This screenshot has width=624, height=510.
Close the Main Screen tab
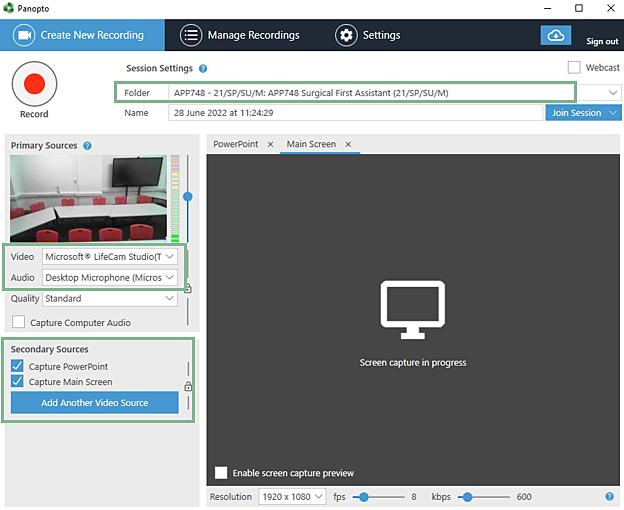pos(348,144)
